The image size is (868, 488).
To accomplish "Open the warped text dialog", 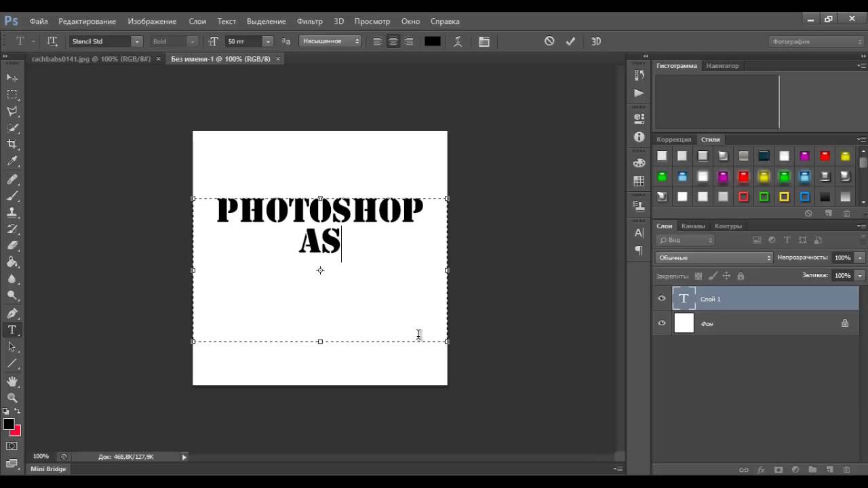I will [458, 41].
